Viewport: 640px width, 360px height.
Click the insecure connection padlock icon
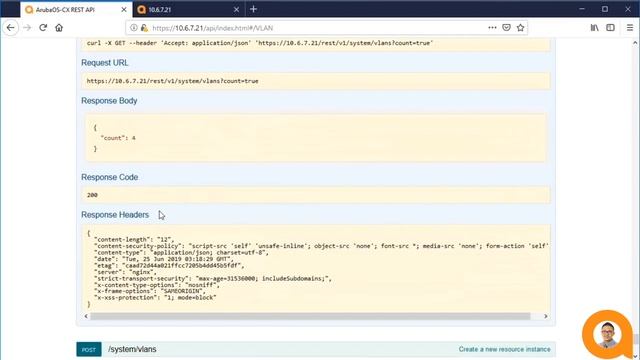point(144,28)
